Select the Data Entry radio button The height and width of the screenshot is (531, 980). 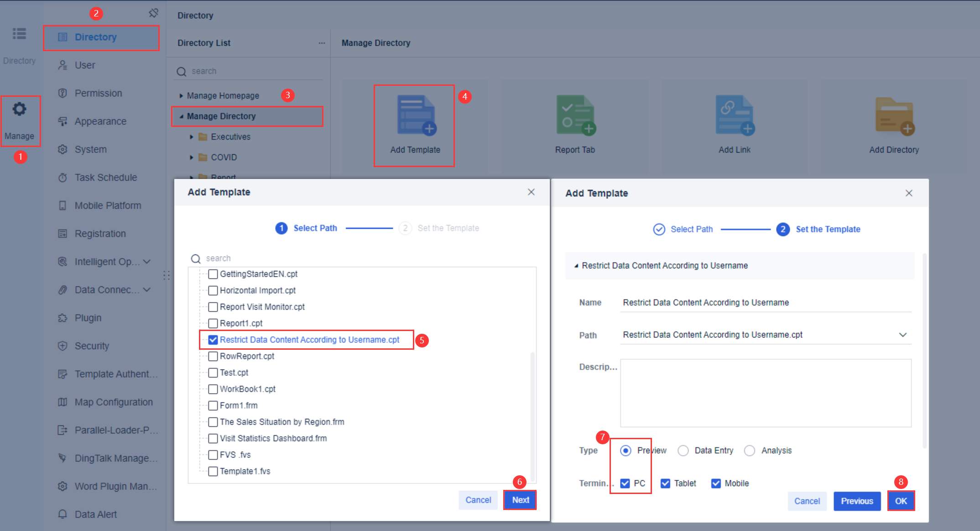click(x=683, y=451)
